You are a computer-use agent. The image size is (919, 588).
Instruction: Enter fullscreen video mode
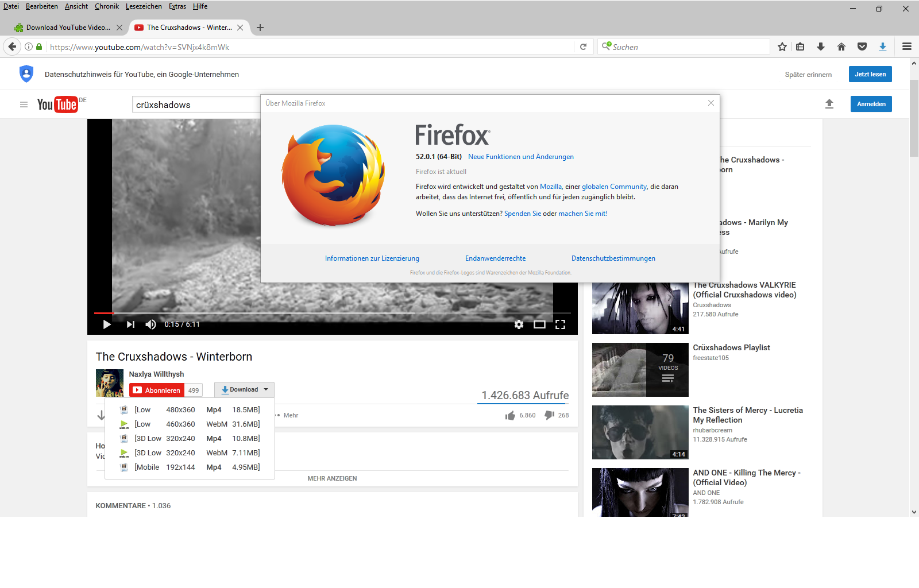coord(560,324)
